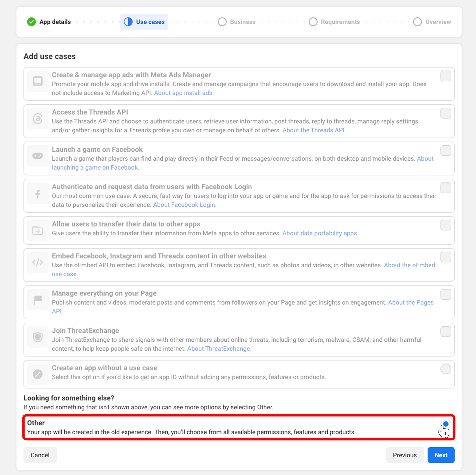Click the Previous button

[405, 455]
